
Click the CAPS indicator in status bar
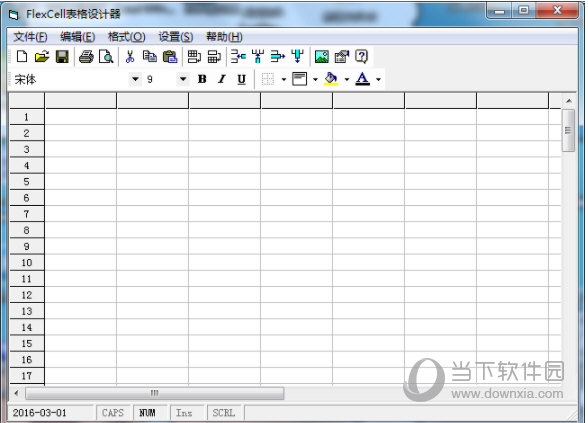pos(113,413)
